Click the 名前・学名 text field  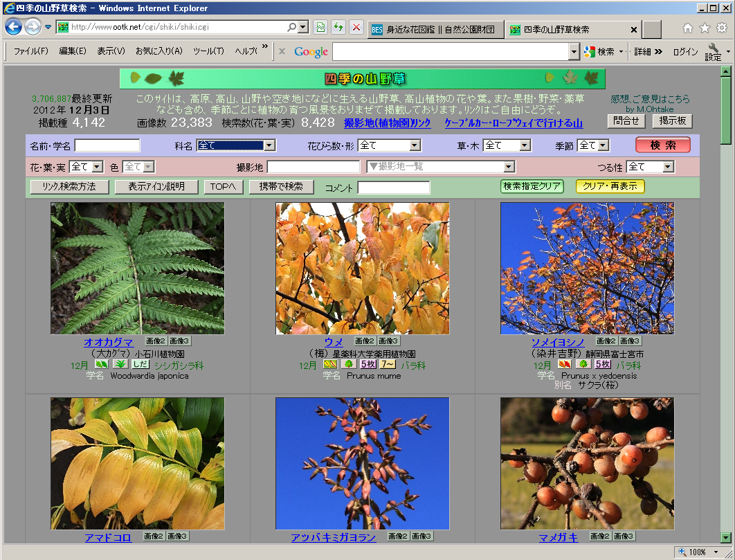click(107, 145)
